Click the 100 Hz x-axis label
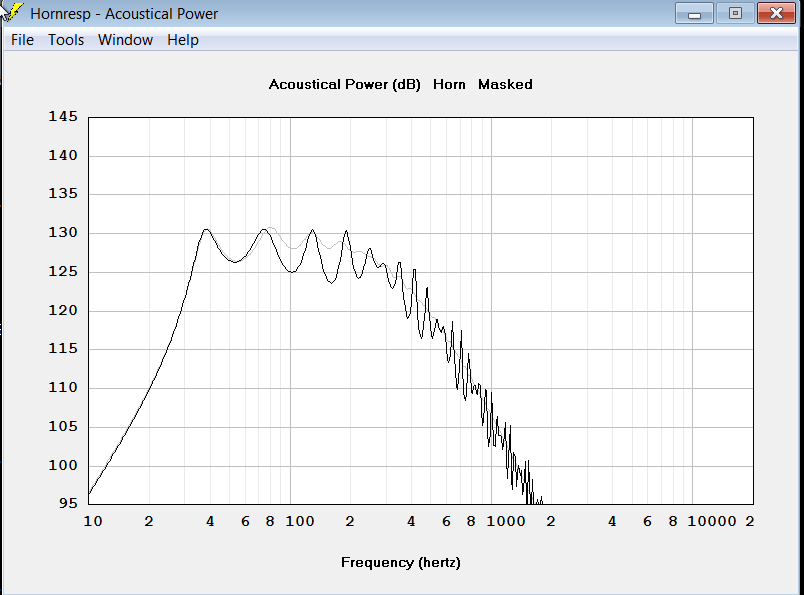804x595 pixels. (x=300, y=521)
